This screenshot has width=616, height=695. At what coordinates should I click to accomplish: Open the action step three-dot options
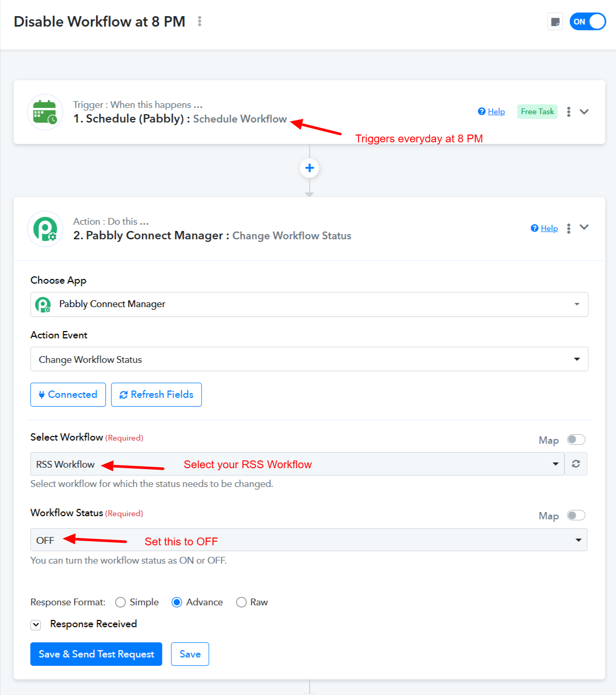[x=569, y=228]
